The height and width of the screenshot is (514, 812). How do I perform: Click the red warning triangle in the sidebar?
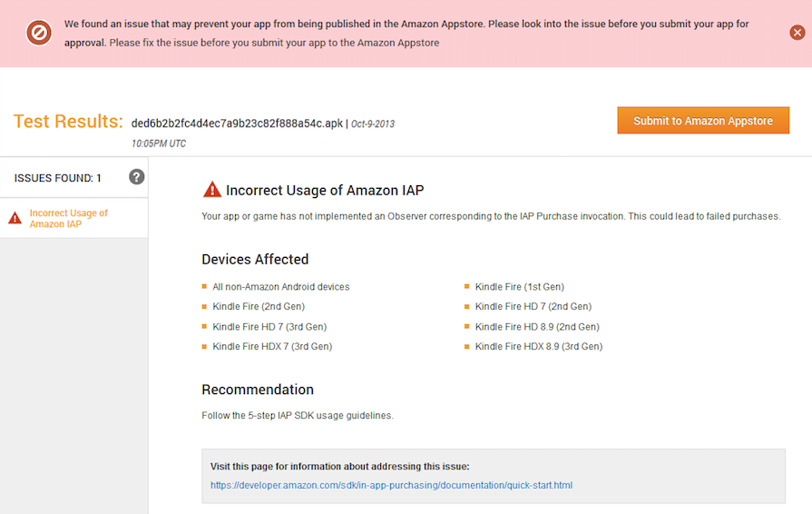click(x=15, y=218)
